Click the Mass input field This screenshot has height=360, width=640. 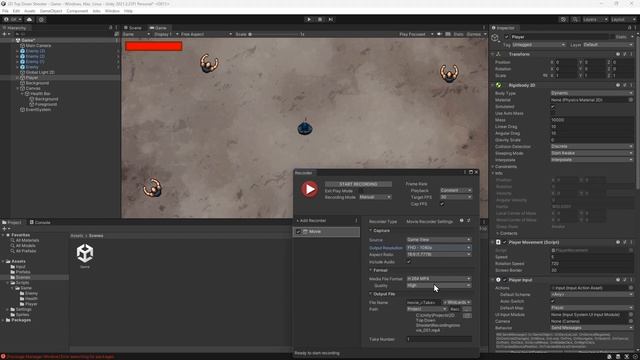pyautogui.click(x=592, y=120)
